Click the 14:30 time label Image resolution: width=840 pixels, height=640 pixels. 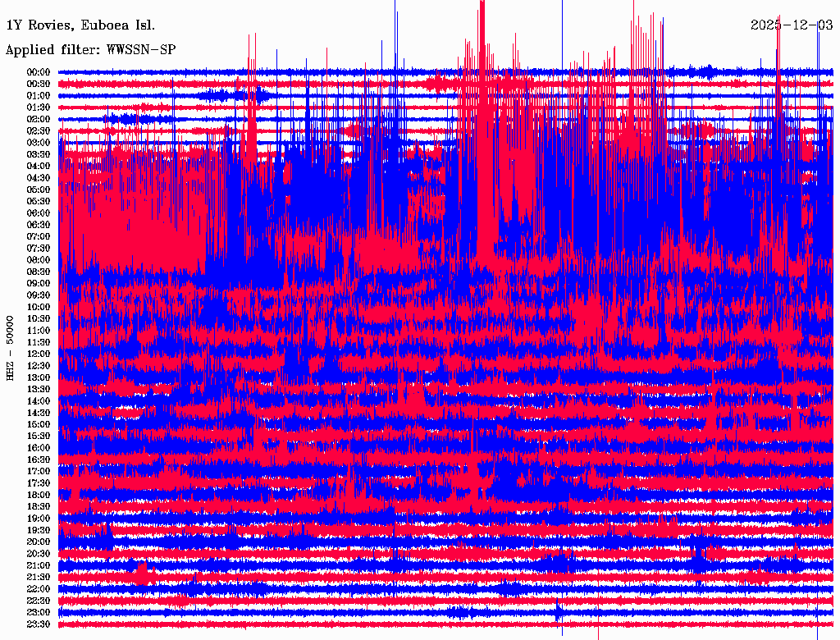tap(39, 413)
